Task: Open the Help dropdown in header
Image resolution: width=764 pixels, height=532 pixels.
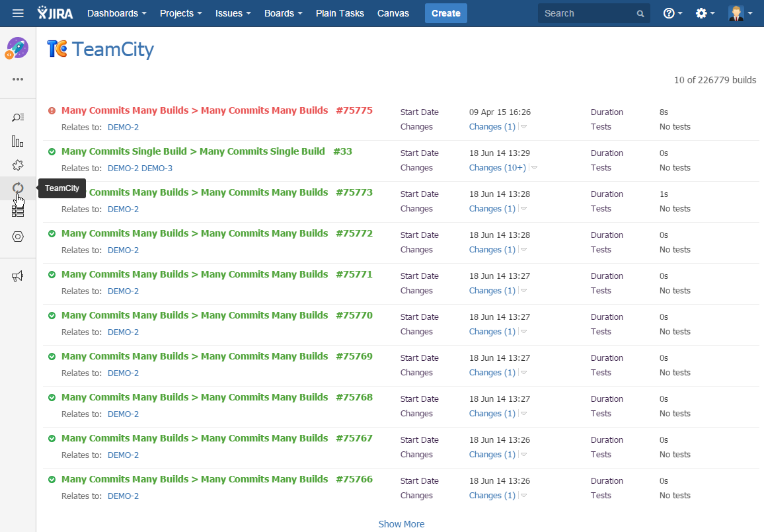Action: pos(673,13)
